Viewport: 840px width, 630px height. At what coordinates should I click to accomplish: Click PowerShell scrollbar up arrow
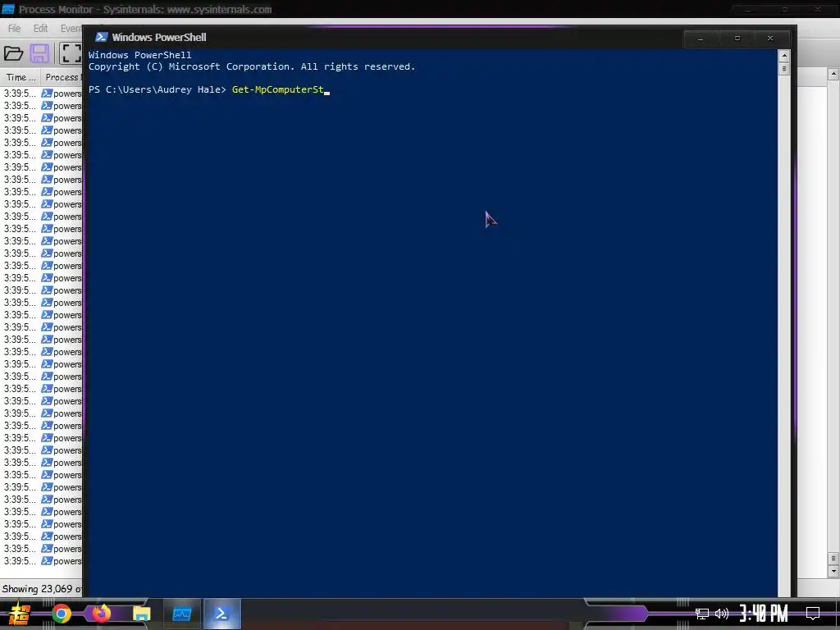[x=783, y=56]
